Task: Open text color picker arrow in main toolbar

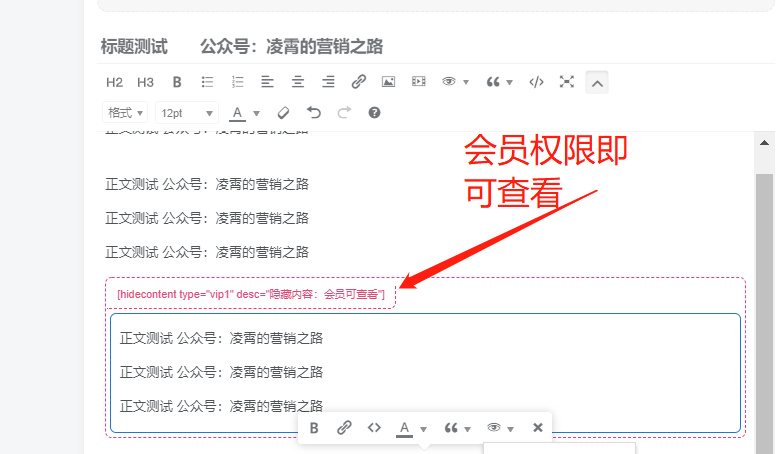Action: (256, 114)
